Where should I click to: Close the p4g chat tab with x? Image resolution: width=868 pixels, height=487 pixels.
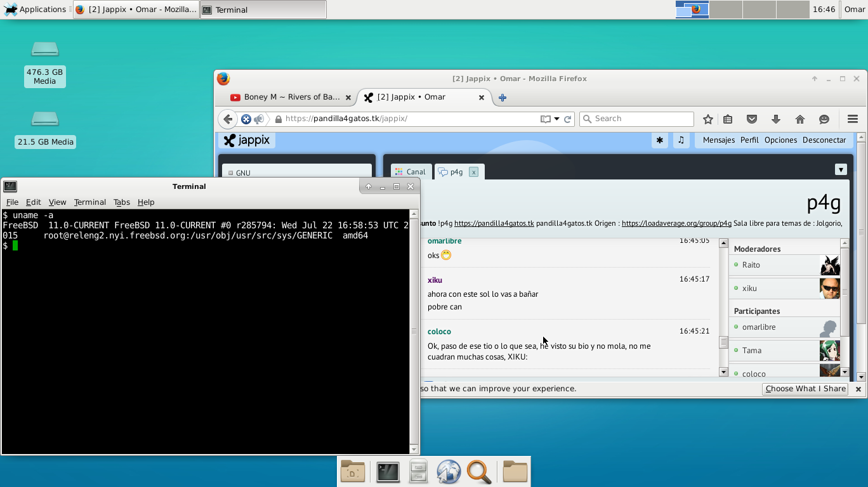473,172
